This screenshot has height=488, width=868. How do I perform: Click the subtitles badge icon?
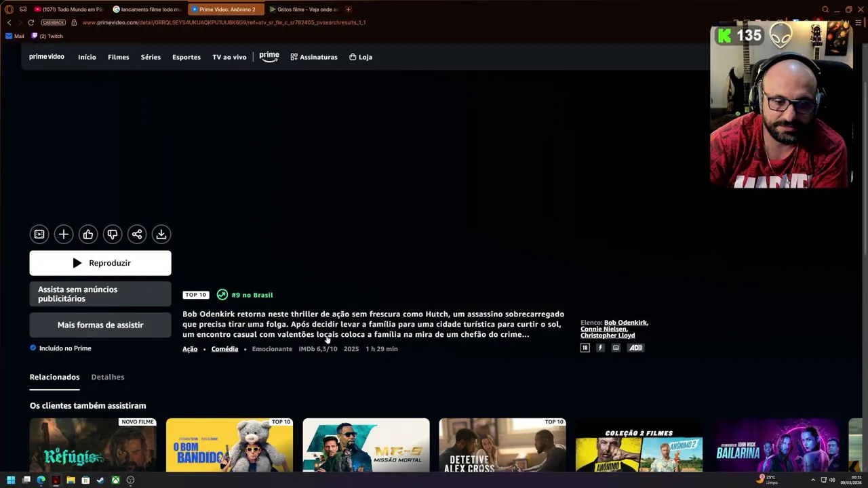[616, 348]
